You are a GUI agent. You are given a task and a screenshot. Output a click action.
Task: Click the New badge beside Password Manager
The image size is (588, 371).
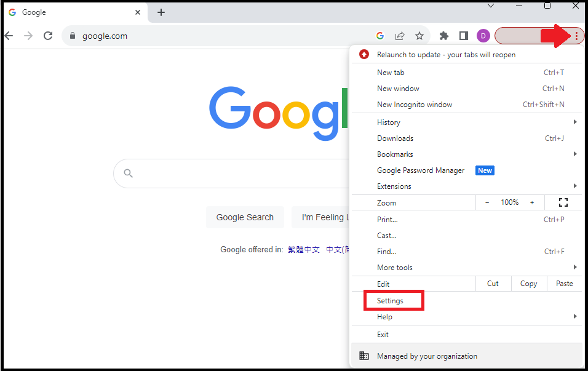[x=485, y=170]
